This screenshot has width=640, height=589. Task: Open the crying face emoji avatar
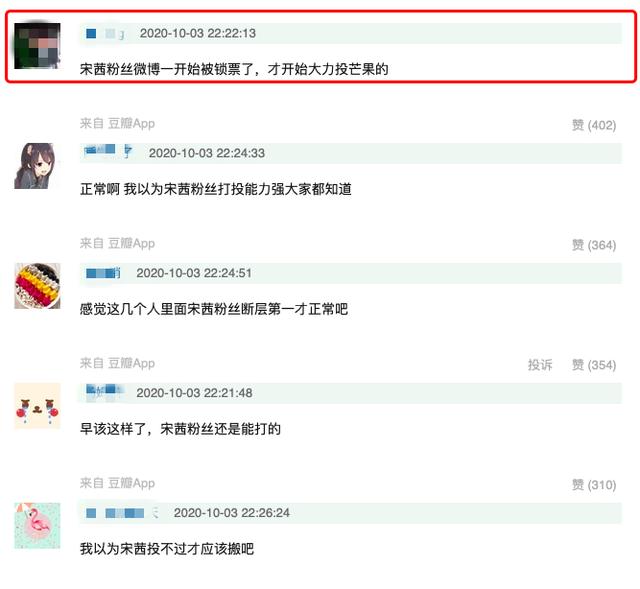[x=37, y=406]
